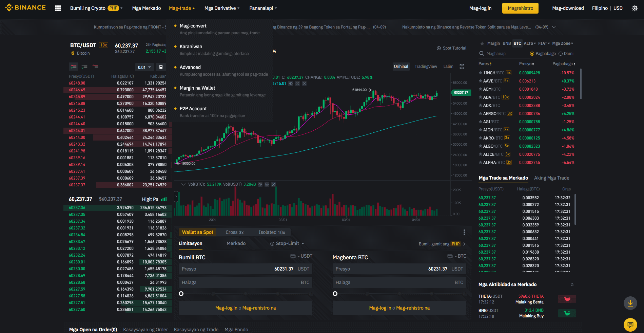Click the THETA/USDT sell activity icon
644x333 pixels.
click(x=567, y=299)
